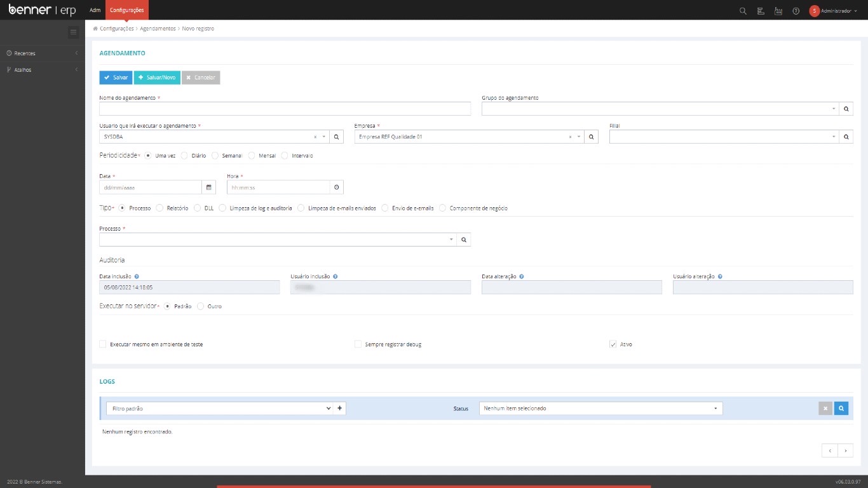Select Relatório type radio
868x488 pixels.
(x=159, y=208)
